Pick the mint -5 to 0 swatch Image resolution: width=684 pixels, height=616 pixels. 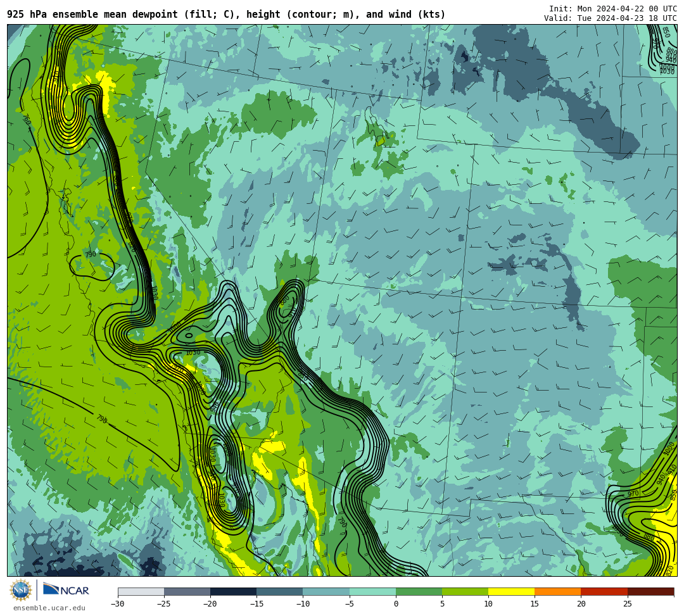coord(372,591)
